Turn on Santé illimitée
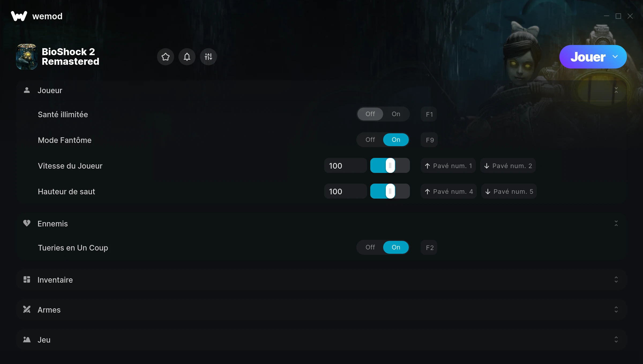 pyautogui.click(x=396, y=114)
